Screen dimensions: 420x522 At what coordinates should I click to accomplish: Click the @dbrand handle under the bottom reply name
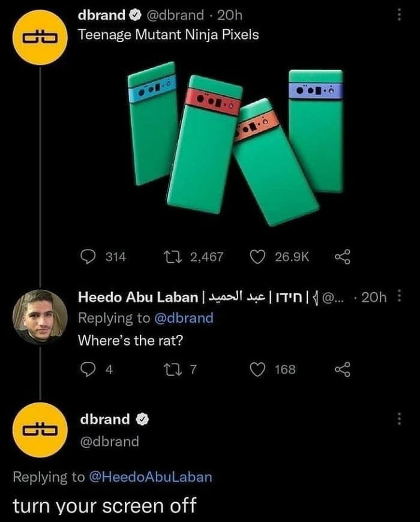coord(109,442)
